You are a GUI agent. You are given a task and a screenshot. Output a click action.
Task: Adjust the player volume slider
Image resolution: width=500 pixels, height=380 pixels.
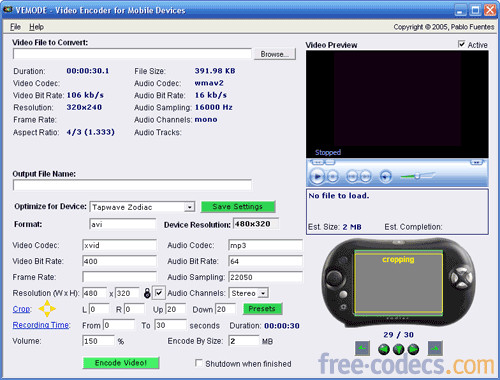(417, 176)
